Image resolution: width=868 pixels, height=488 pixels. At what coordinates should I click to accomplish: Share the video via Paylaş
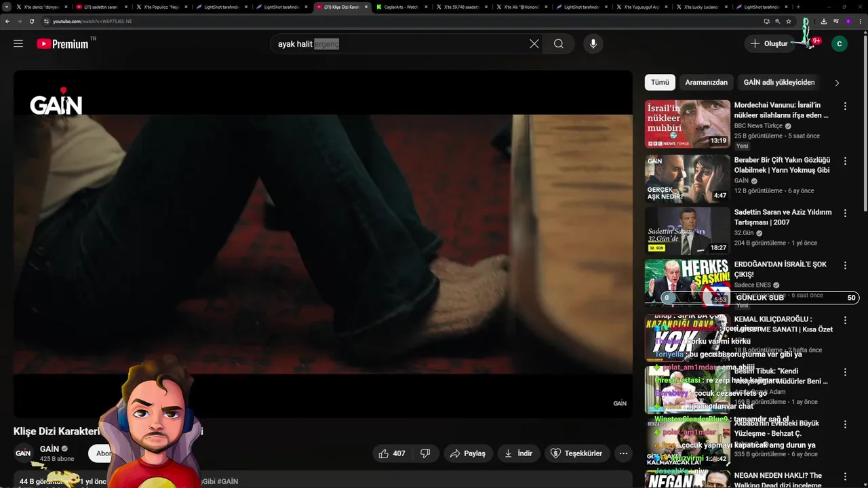click(x=468, y=453)
